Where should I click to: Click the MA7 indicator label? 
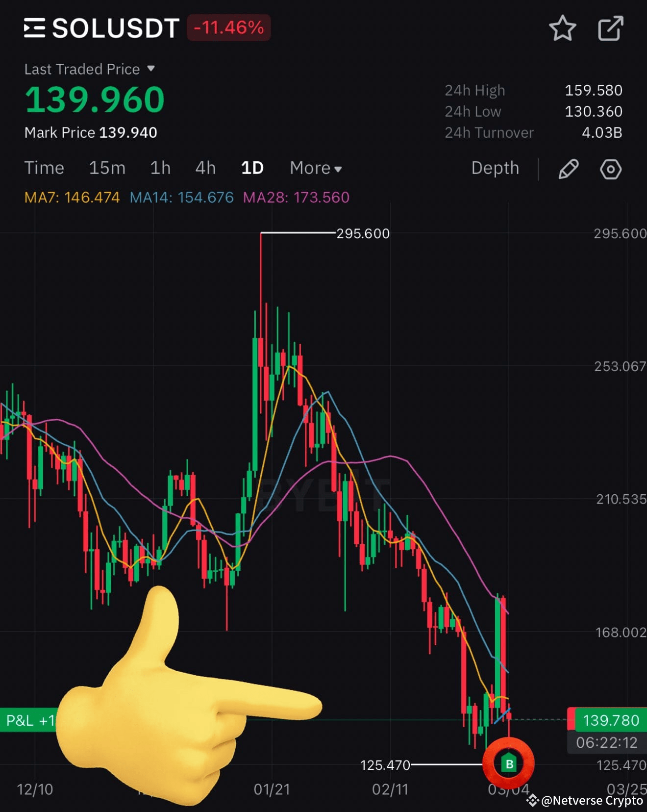72,198
